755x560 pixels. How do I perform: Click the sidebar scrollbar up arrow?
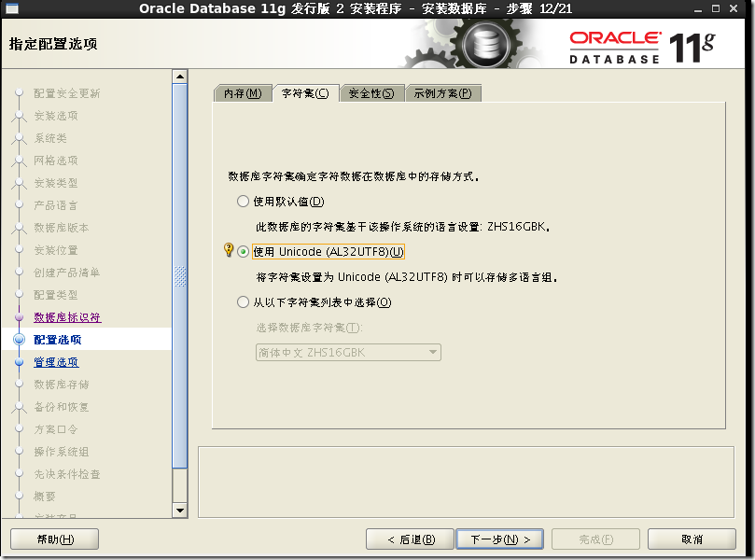179,77
